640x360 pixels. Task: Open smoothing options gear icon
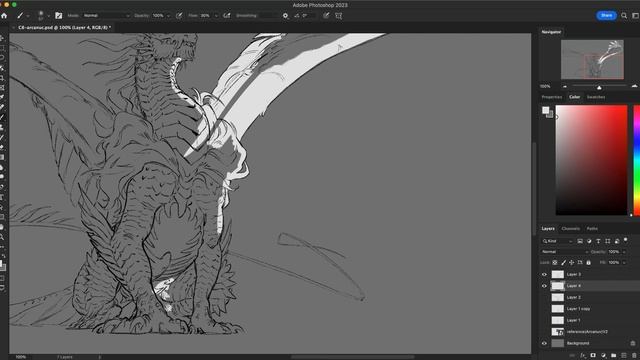285,16
